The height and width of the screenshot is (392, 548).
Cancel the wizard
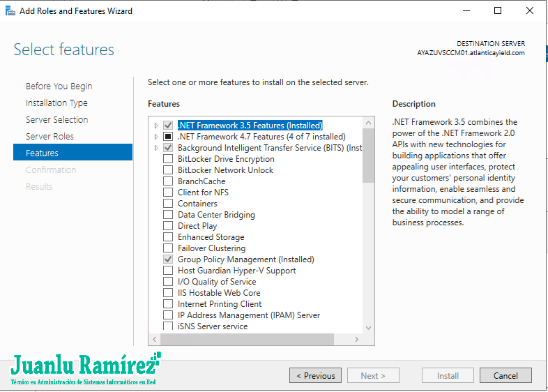(x=505, y=376)
